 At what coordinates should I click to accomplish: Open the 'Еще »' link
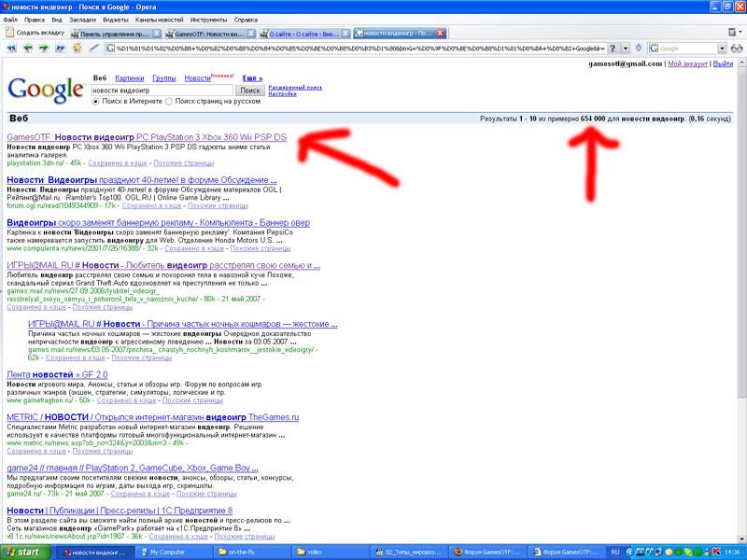(252, 78)
